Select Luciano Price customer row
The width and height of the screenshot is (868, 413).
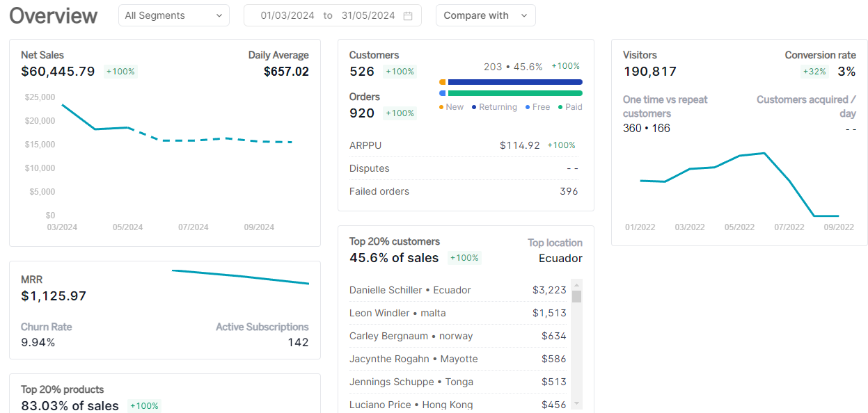coord(458,404)
